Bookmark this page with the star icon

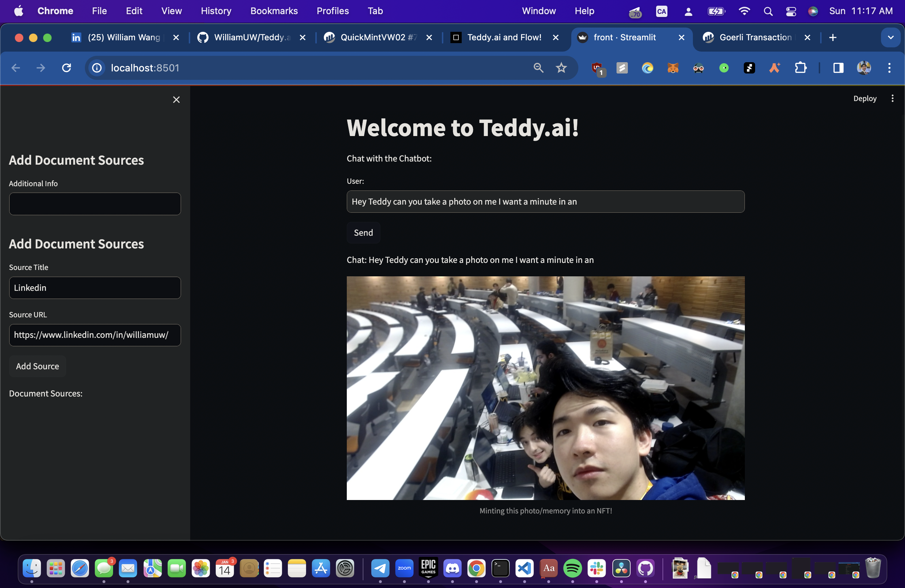[561, 68]
